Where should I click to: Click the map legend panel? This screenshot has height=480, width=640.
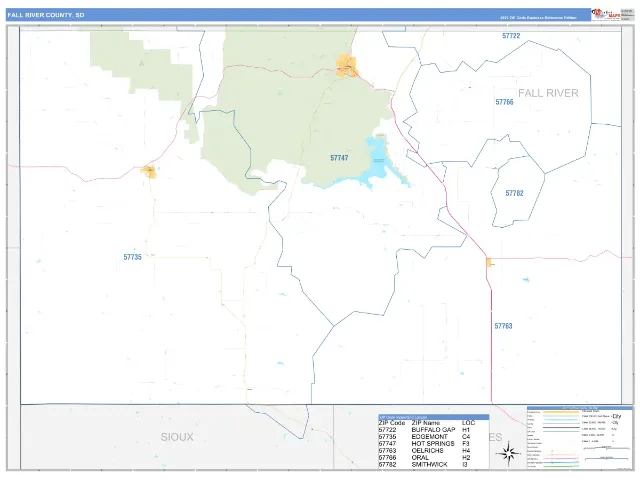click(580, 437)
